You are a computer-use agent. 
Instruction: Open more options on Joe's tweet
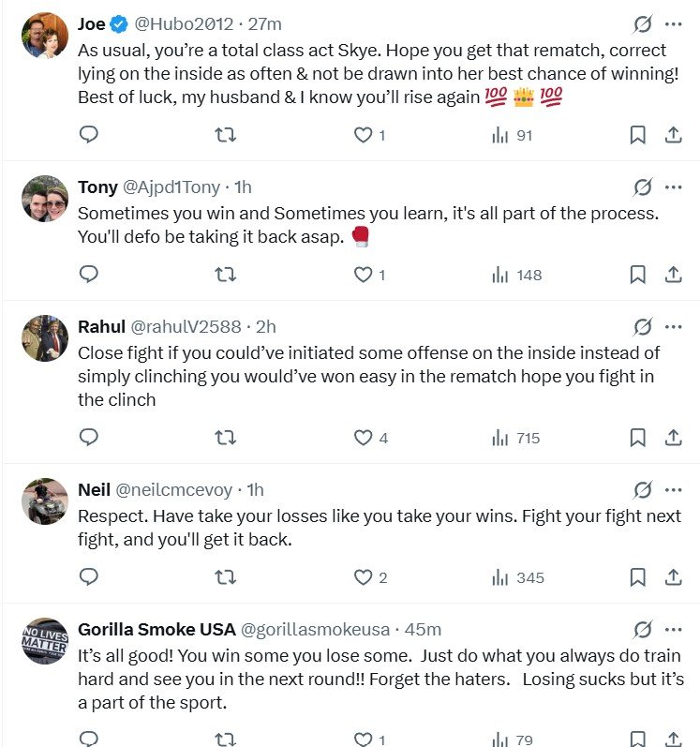(674, 23)
